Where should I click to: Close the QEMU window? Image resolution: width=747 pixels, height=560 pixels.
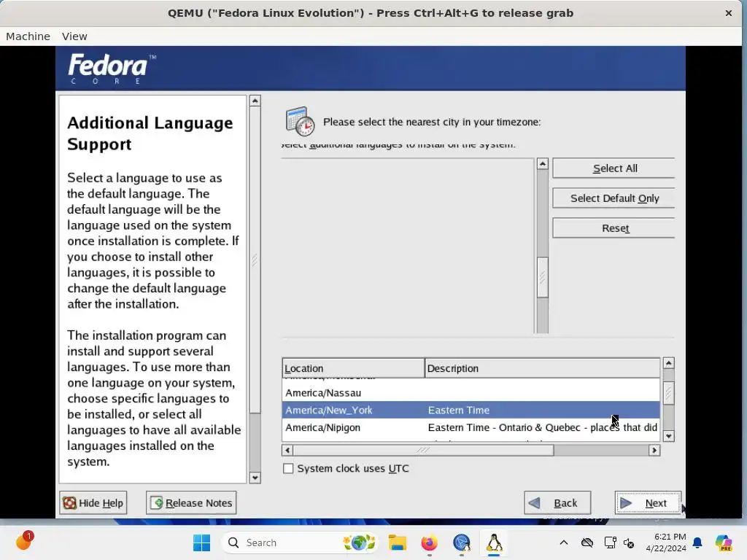tap(729, 13)
